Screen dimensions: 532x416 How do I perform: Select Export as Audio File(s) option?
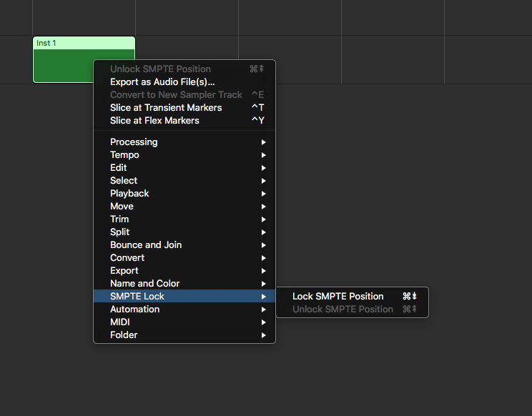[x=162, y=82]
